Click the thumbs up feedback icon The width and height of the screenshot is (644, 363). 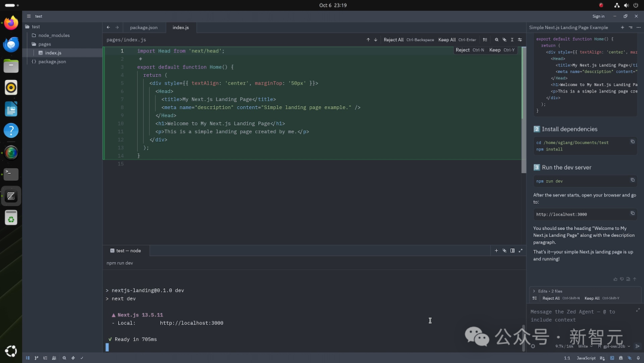[615, 279]
